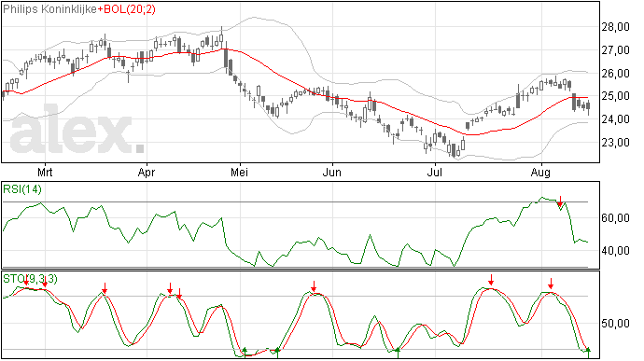
Task: Select the Jul month label
Action: tap(435, 172)
